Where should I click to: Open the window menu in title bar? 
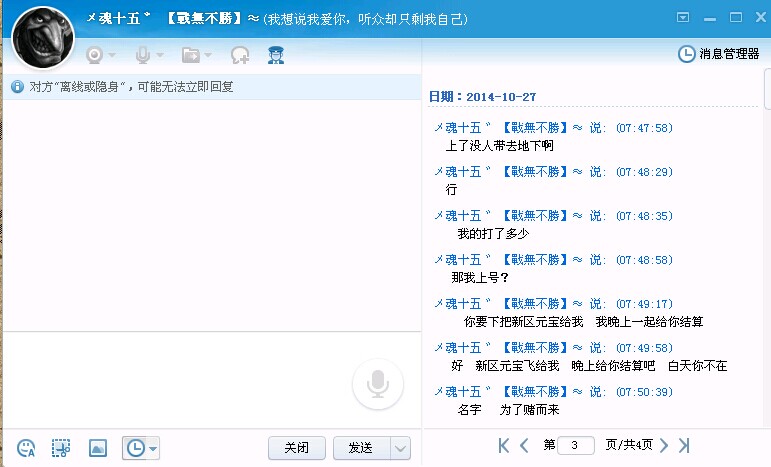coord(684,17)
